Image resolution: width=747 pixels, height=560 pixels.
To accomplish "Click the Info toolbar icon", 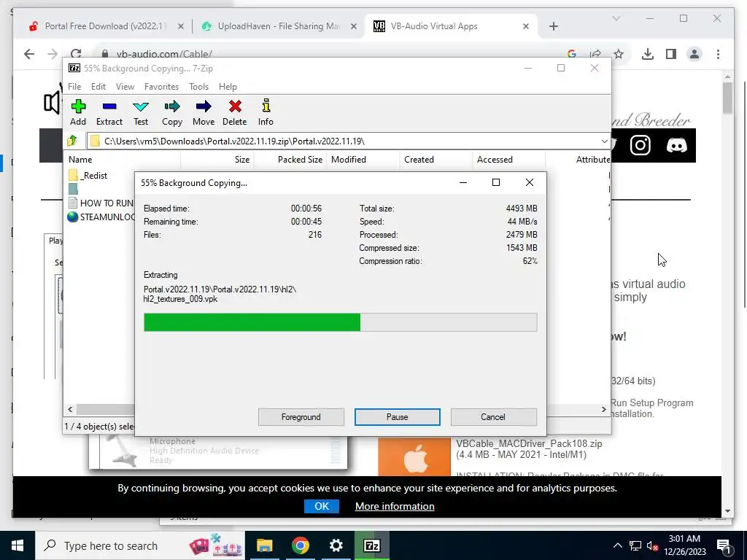I will pos(266,112).
